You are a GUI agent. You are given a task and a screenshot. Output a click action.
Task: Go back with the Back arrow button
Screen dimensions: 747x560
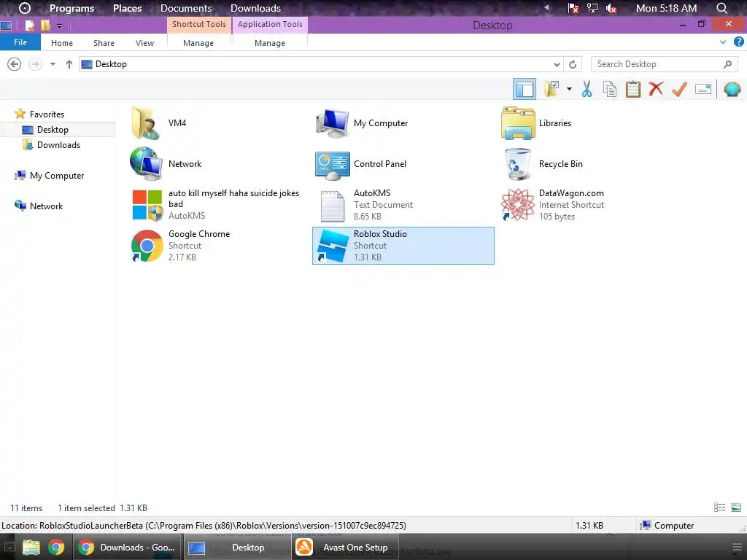coord(15,64)
